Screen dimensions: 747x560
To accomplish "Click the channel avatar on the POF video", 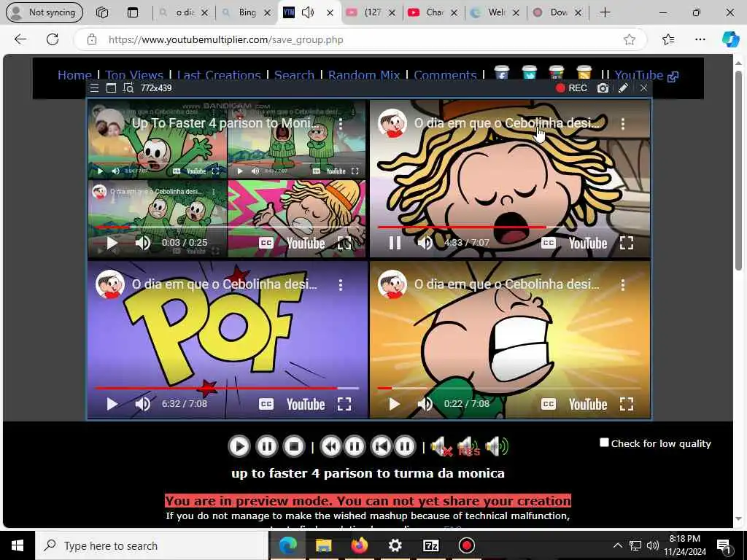I will click(x=110, y=284).
